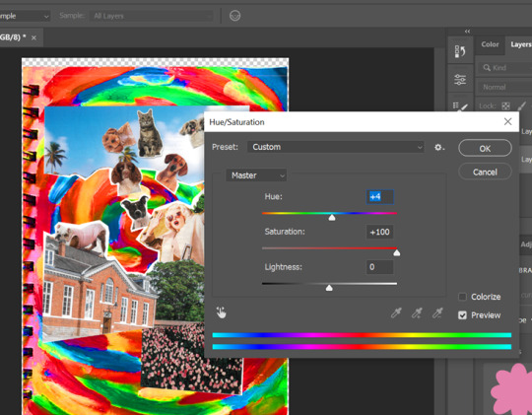Click the Saturation slider handle
532x415 pixels.
click(396, 252)
